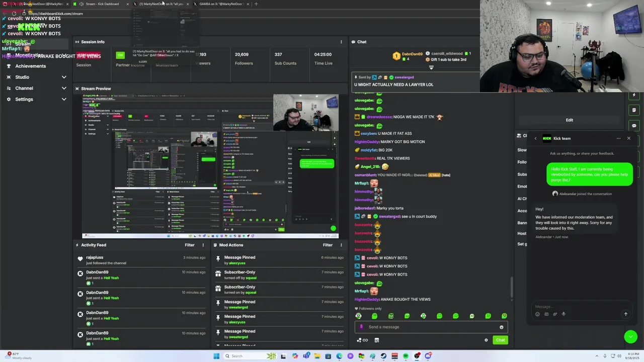Click the last emote in emote row
This screenshot has height=362, width=644.
click(504, 316)
